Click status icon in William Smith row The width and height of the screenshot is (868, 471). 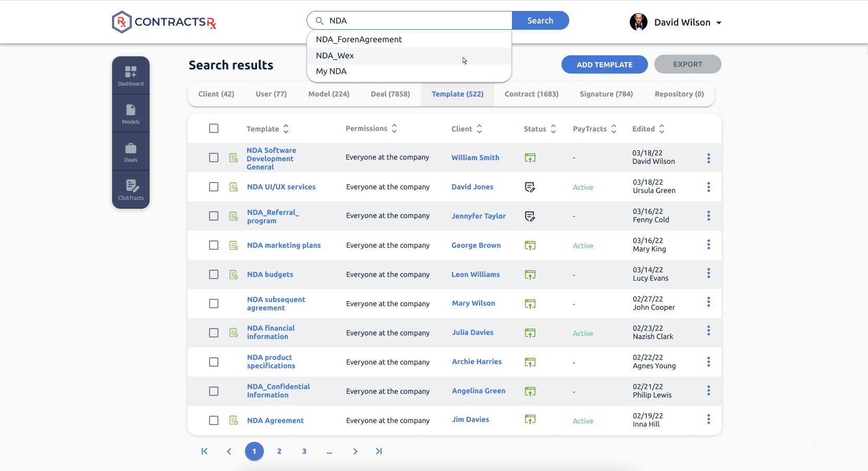point(530,158)
